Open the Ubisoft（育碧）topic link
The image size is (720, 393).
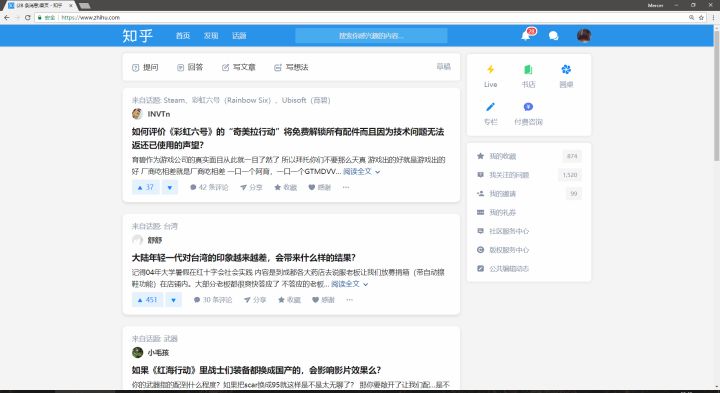pos(306,100)
